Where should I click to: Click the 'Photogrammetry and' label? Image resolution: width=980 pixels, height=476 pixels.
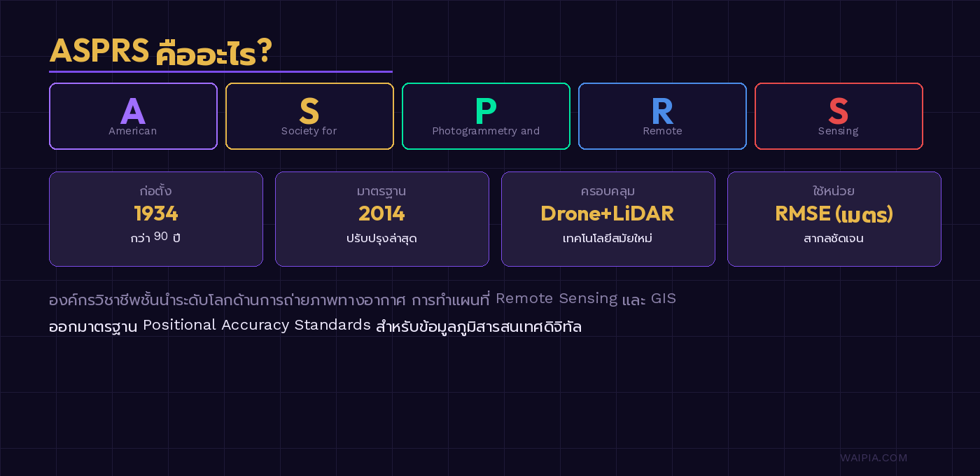(x=486, y=131)
